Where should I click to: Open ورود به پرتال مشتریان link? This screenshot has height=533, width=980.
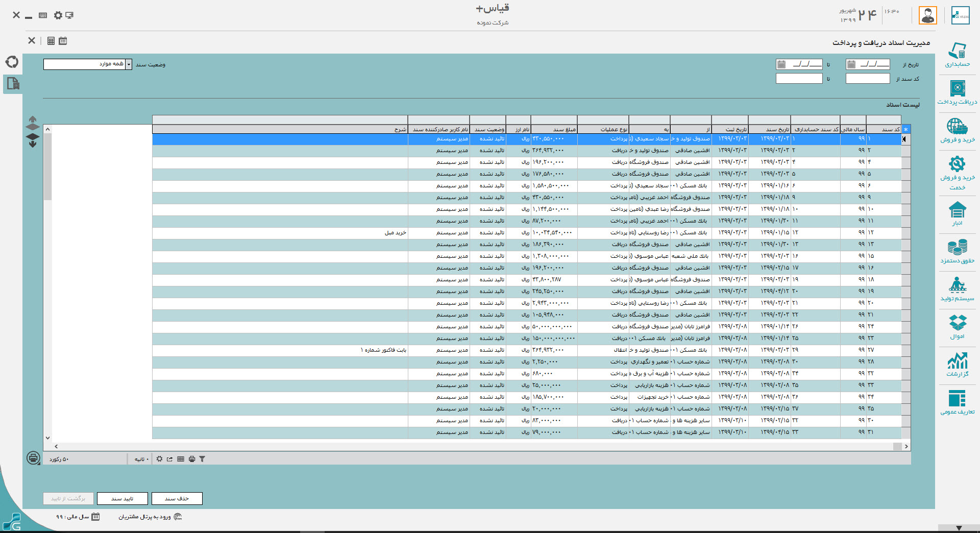(x=145, y=517)
